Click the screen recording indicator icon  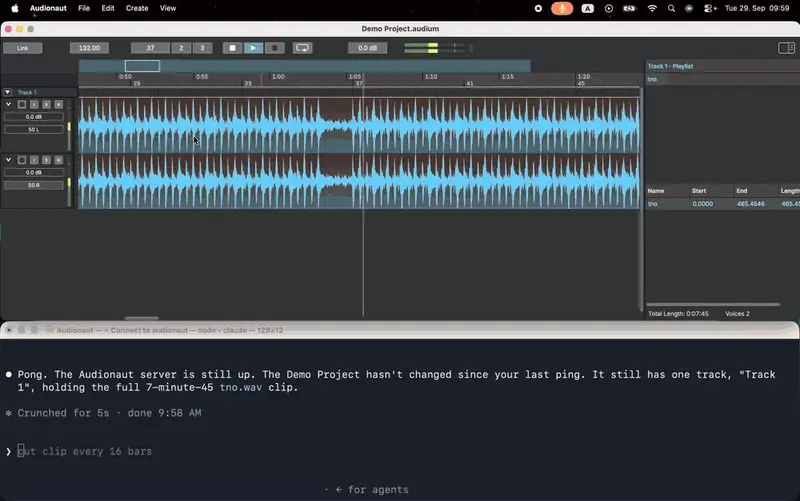tap(538, 8)
